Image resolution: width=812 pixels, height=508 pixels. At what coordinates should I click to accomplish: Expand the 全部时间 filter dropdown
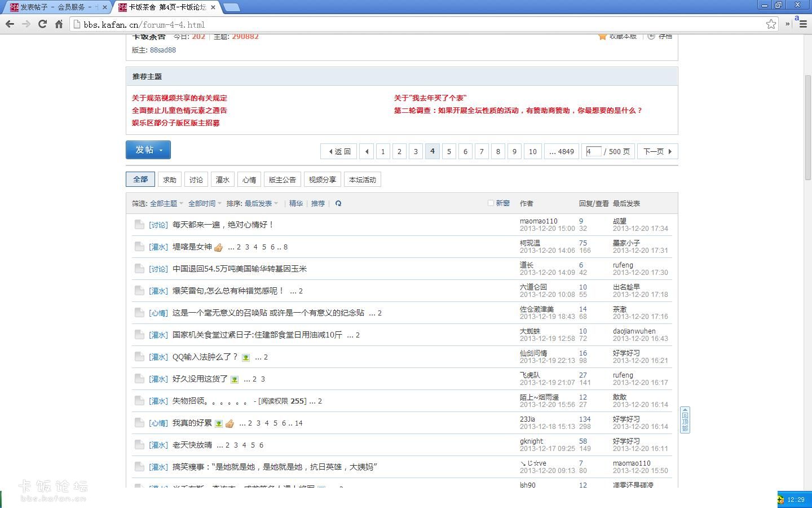point(205,203)
